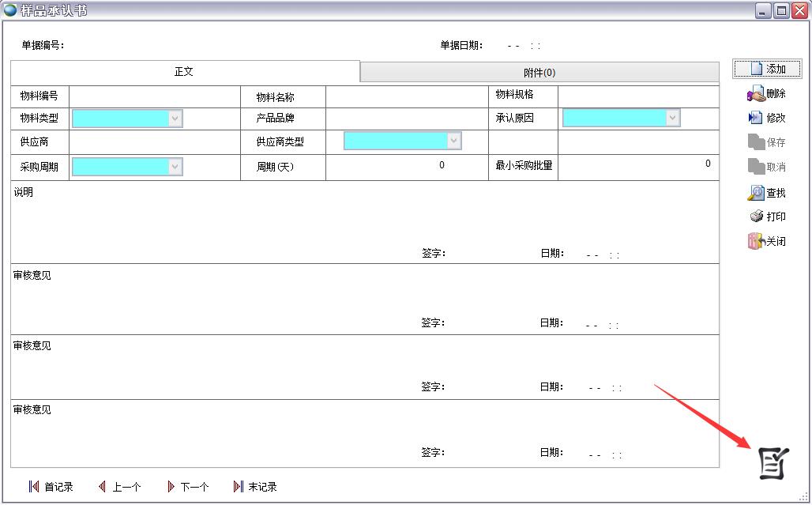Click the Close (关闭) door icon
Viewport: 812px width, 505px height.
coord(756,241)
